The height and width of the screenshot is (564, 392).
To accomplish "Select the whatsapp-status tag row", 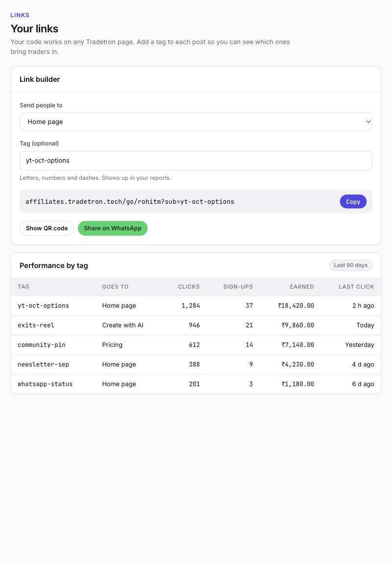I will (x=196, y=384).
